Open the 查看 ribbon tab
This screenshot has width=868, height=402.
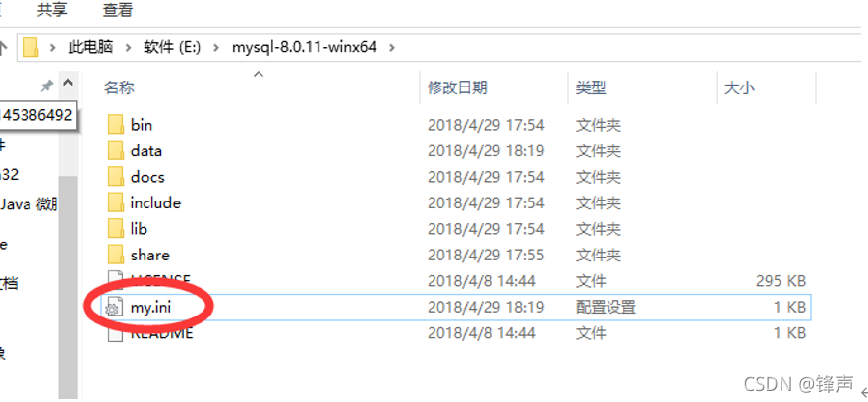click(x=117, y=10)
